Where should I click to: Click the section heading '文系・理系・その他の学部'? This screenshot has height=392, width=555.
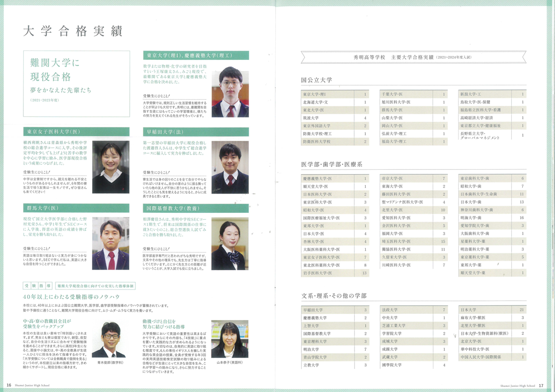(334, 296)
